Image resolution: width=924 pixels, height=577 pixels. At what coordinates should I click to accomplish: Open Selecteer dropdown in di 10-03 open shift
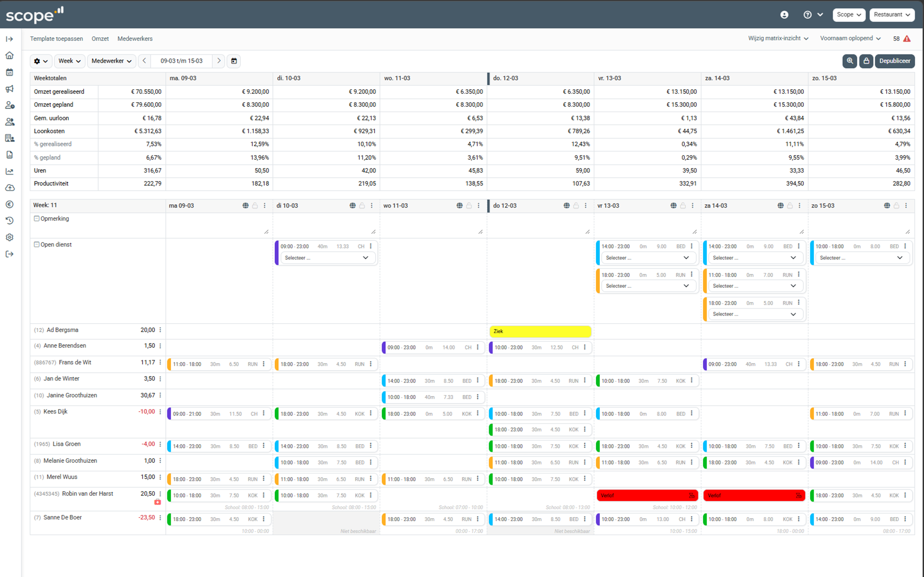327,258
